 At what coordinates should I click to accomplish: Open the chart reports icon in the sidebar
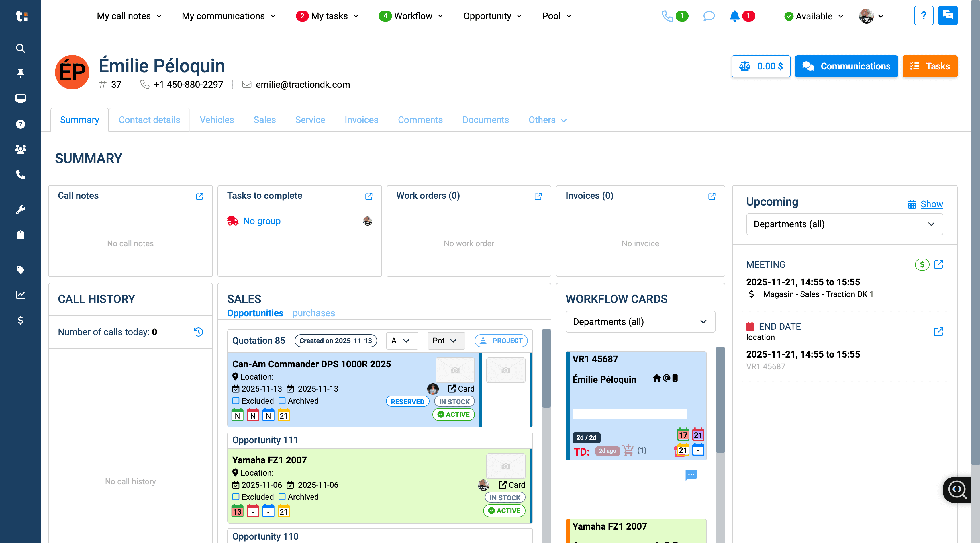[x=21, y=295]
